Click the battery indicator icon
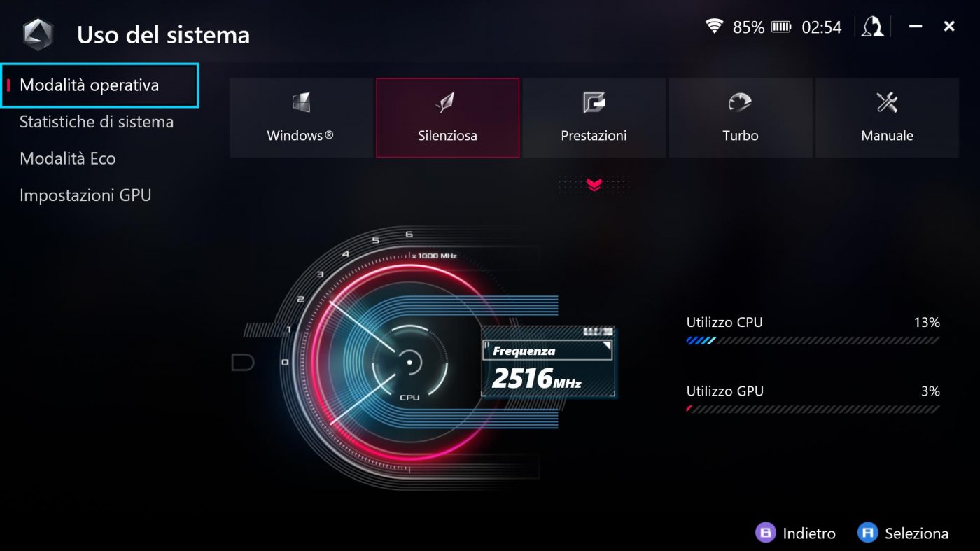 pyautogui.click(x=781, y=27)
